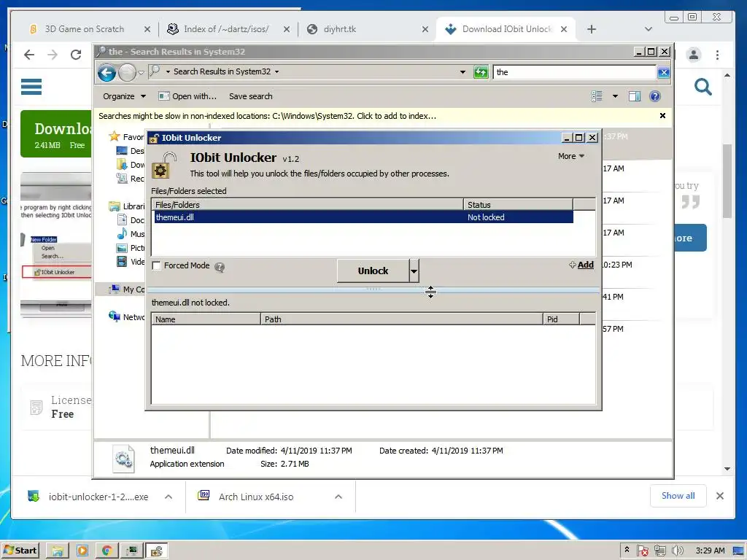Select Network in the navigation pane
747x560 pixels.
pyautogui.click(x=127, y=316)
